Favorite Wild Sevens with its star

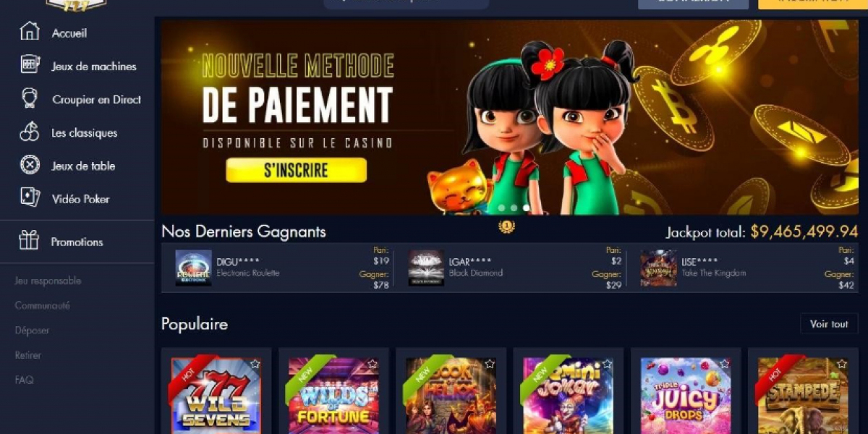[x=255, y=364]
